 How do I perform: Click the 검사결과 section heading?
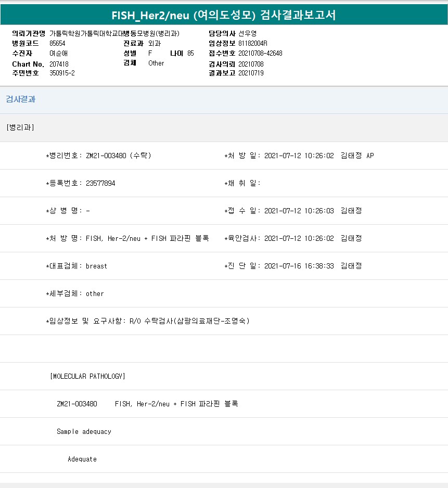tap(20, 99)
